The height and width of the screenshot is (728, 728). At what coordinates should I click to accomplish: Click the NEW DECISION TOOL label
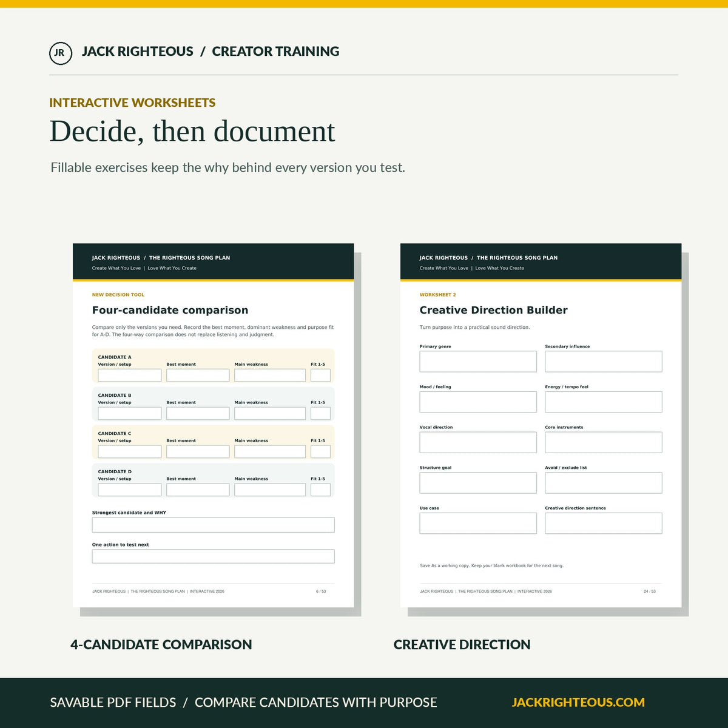coord(118,295)
